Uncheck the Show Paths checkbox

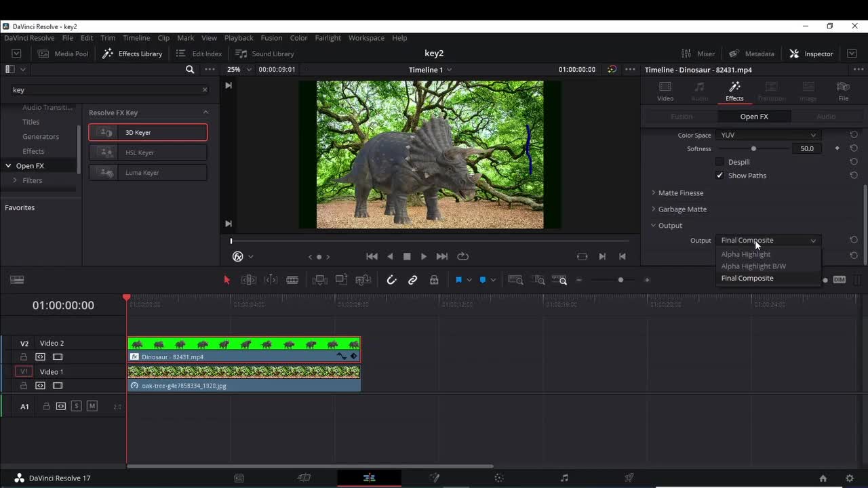point(719,176)
